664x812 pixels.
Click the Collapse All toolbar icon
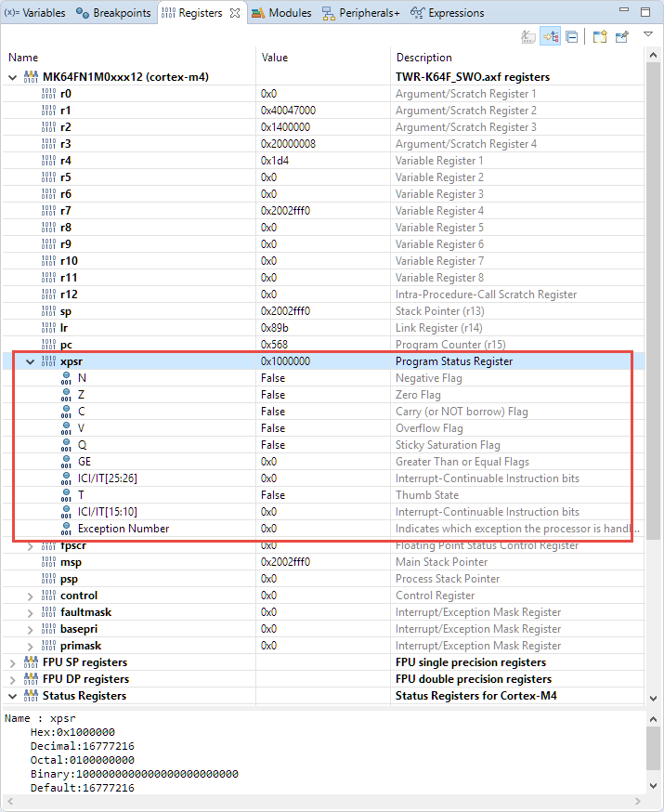(x=573, y=37)
